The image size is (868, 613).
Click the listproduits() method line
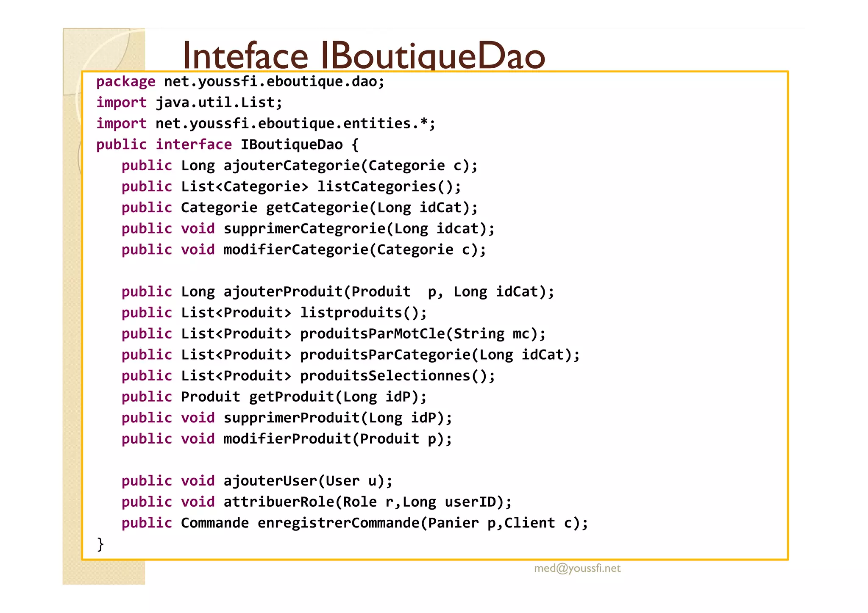click(274, 313)
